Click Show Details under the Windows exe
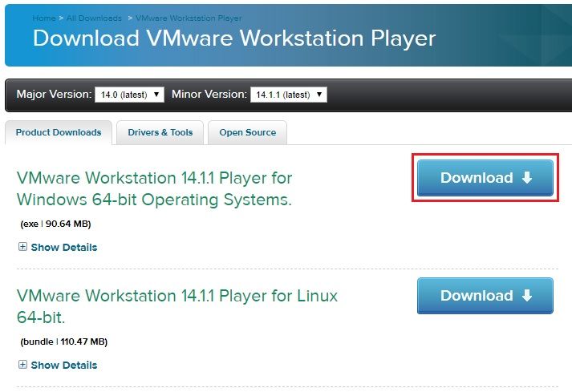 [64, 247]
